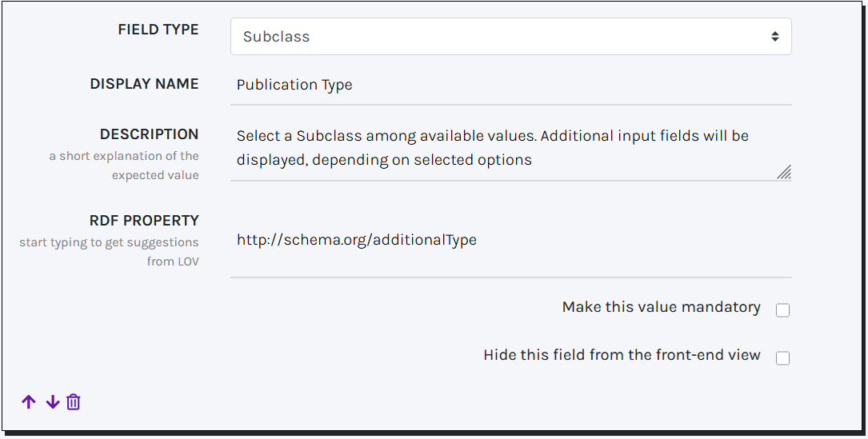
Task: Delete this field using the trash icon
Action: [x=74, y=402]
